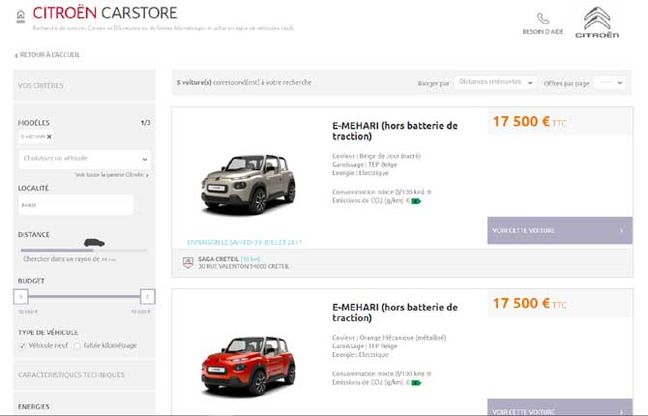Open the orange E-Mehari car image
The image size is (648, 416).
[248, 366]
